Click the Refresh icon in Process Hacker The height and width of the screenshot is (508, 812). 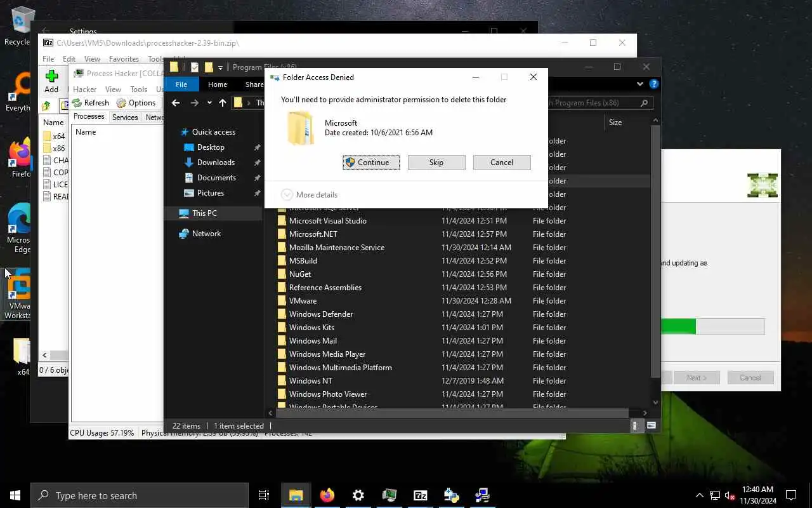click(x=77, y=103)
